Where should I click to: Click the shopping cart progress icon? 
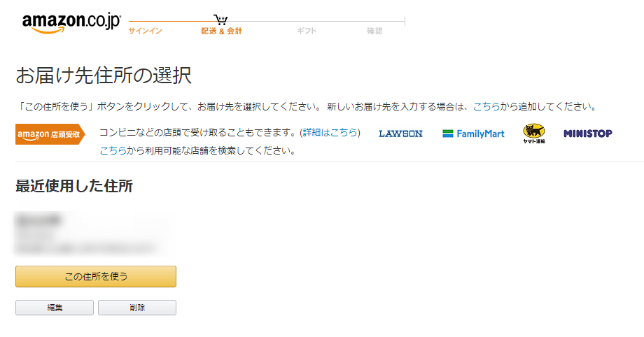pyautogui.click(x=220, y=20)
